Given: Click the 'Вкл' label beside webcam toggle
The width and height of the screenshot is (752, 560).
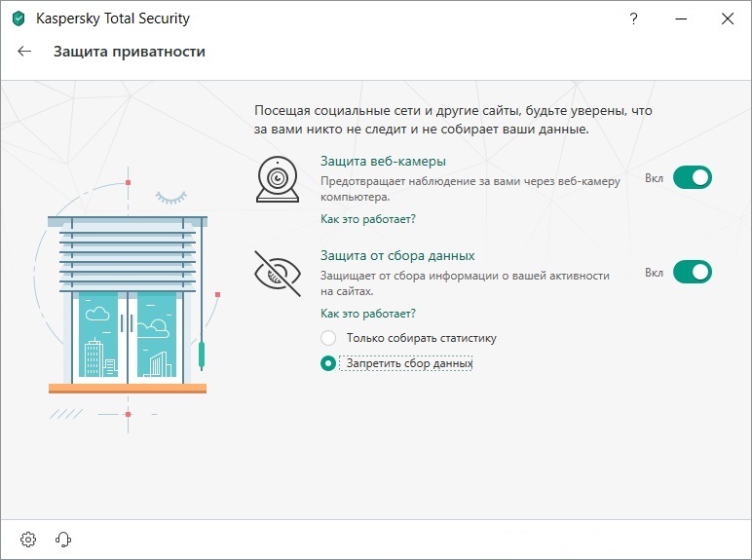Looking at the screenshot, I should (654, 179).
